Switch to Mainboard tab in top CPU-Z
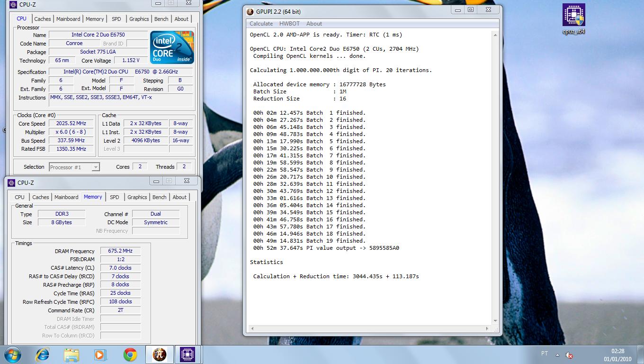 68,19
